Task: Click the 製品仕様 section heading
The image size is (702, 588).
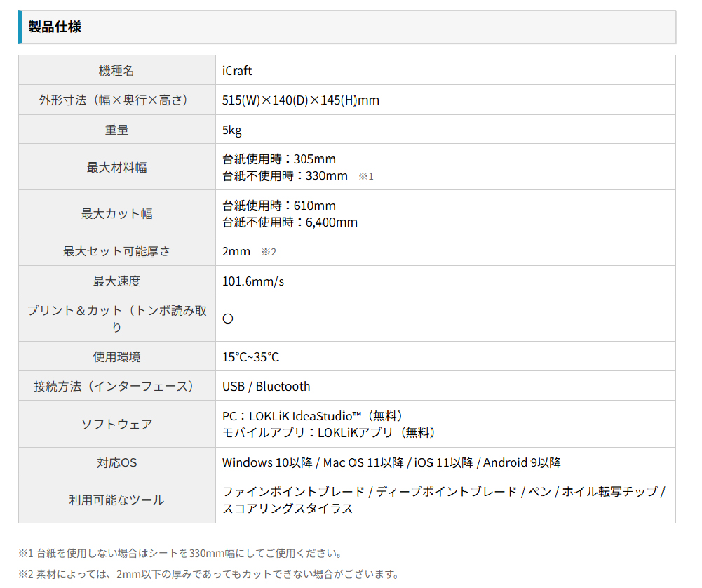Action: pos(55,27)
